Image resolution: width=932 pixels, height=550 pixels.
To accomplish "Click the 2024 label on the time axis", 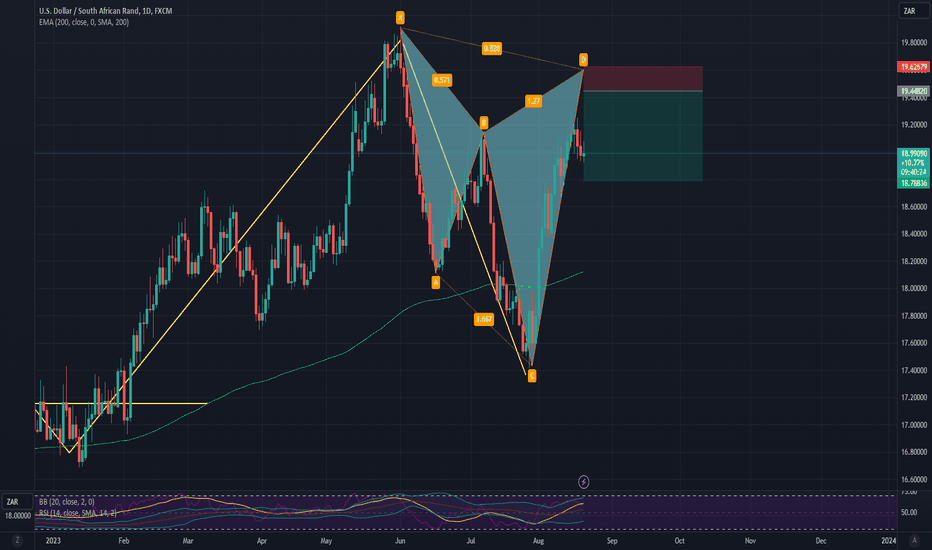I will (x=889, y=540).
